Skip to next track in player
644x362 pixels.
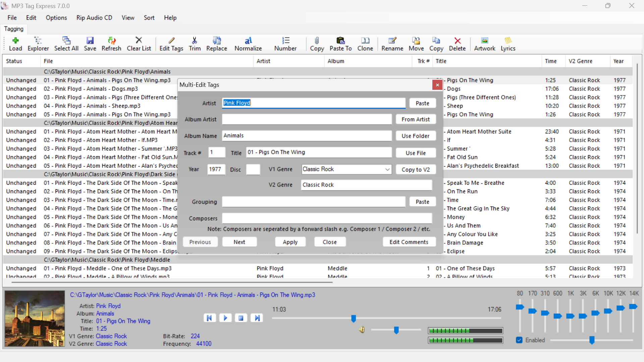pyautogui.click(x=257, y=318)
